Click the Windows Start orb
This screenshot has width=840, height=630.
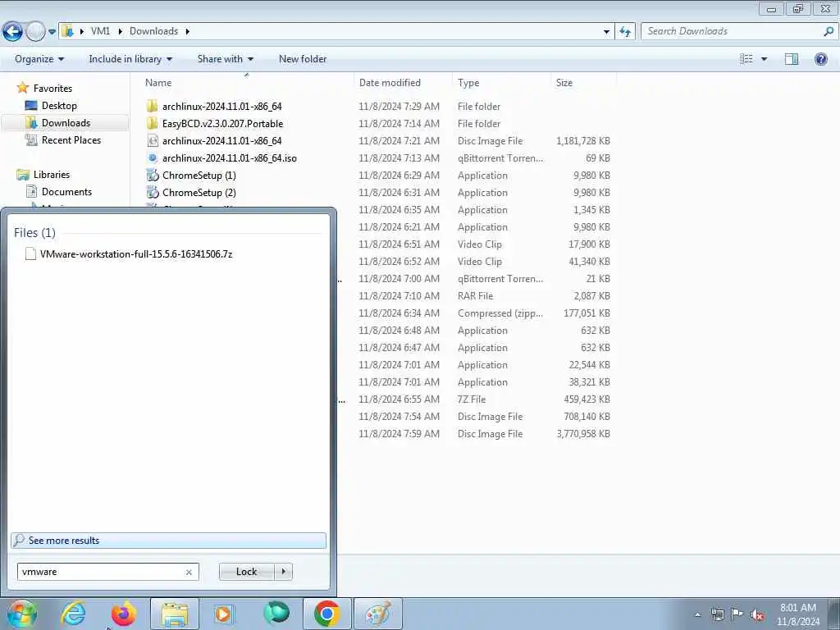(x=22, y=614)
